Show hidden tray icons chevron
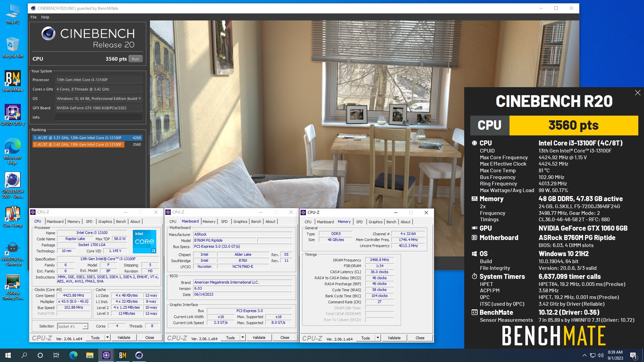This screenshot has height=362, width=644. point(584,355)
